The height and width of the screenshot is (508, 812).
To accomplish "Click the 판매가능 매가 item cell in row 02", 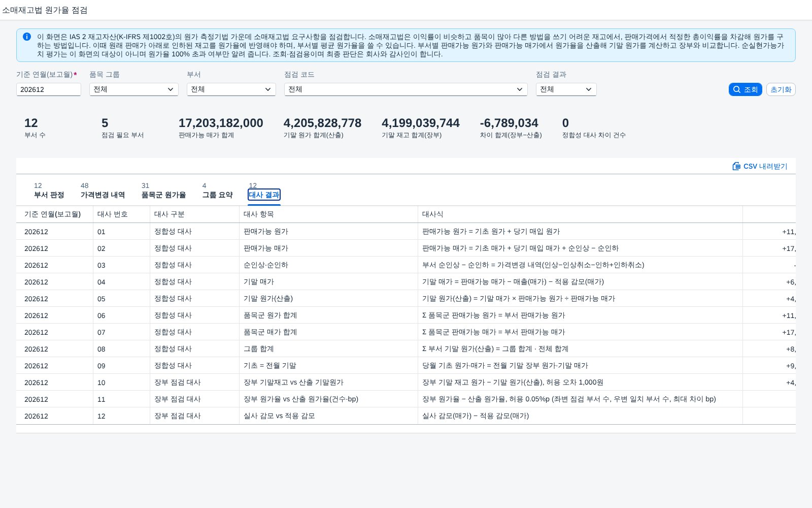I will point(329,248).
